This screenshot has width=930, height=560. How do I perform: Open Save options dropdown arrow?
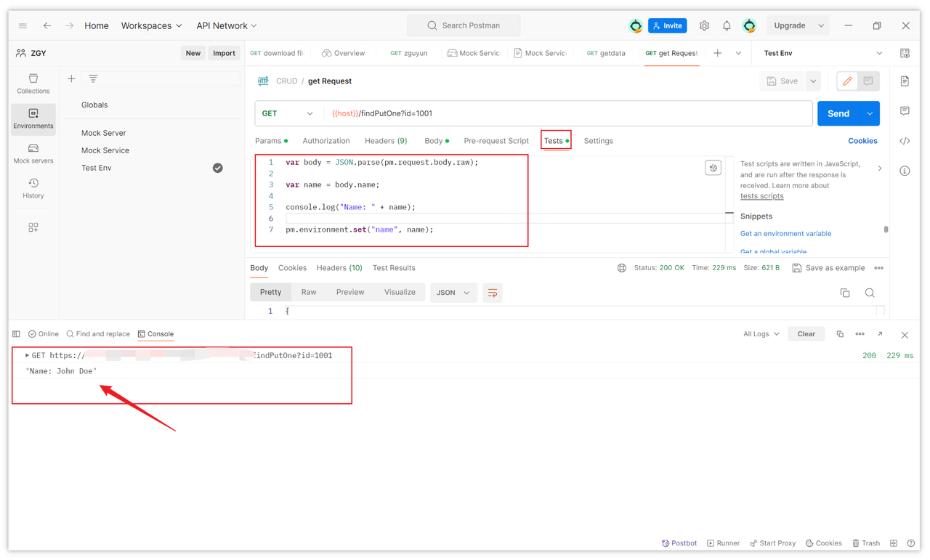click(x=813, y=81)
